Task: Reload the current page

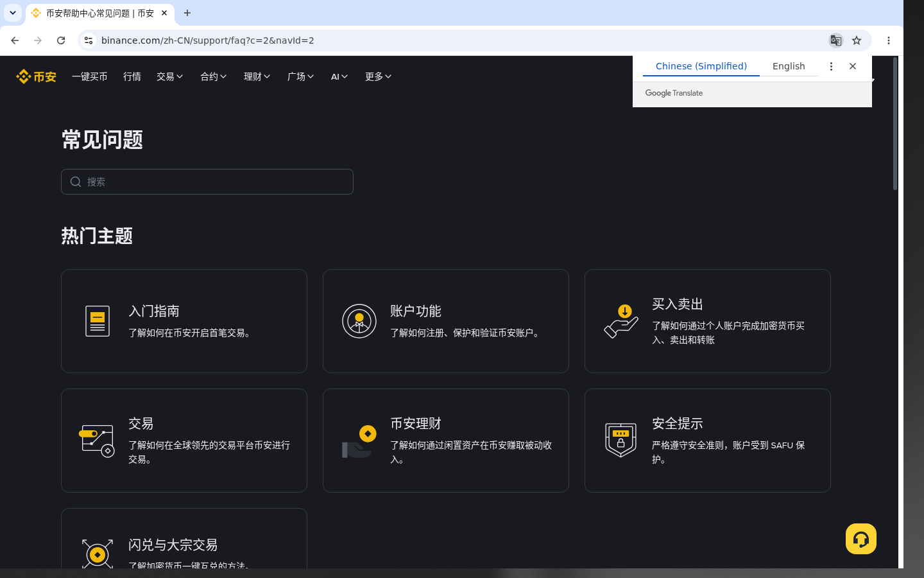Action: point(61,40)
